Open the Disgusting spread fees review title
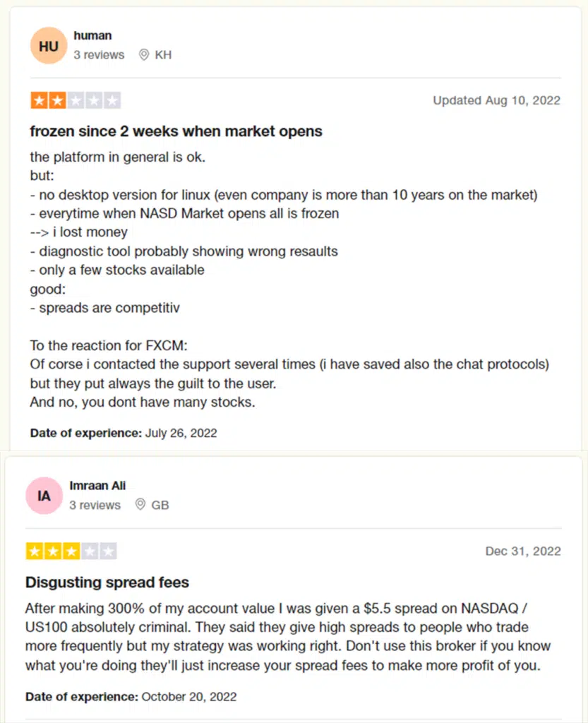The width and height of the screenshot is (588, 723). point(107,582)
